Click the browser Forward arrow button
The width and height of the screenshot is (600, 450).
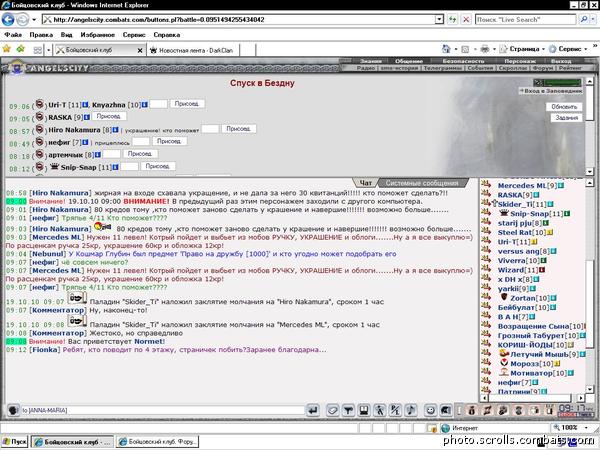pos(23,19)
